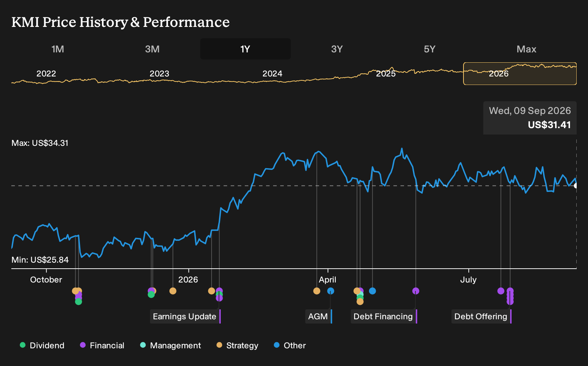Click the Wed, 09 Sep 2026 date
This screenshot has height=366, width=588.
[530, 111]
